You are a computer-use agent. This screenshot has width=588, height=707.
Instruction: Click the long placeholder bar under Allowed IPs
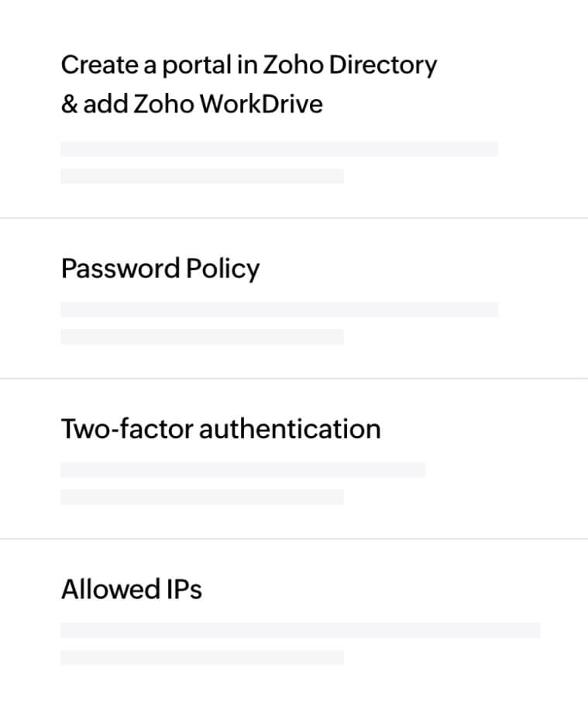click(x=300, y=630)
